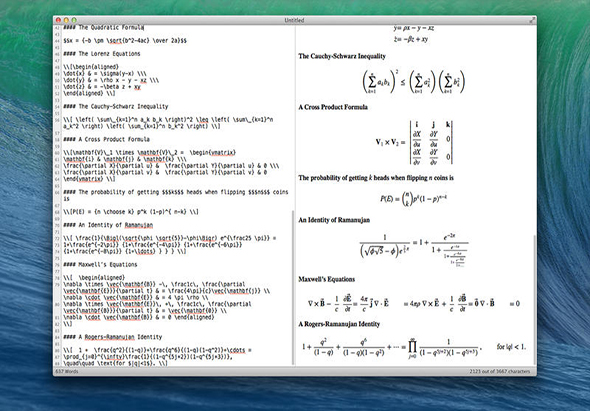
Task: Click the Untitled window title
Action: click(294, 20)
